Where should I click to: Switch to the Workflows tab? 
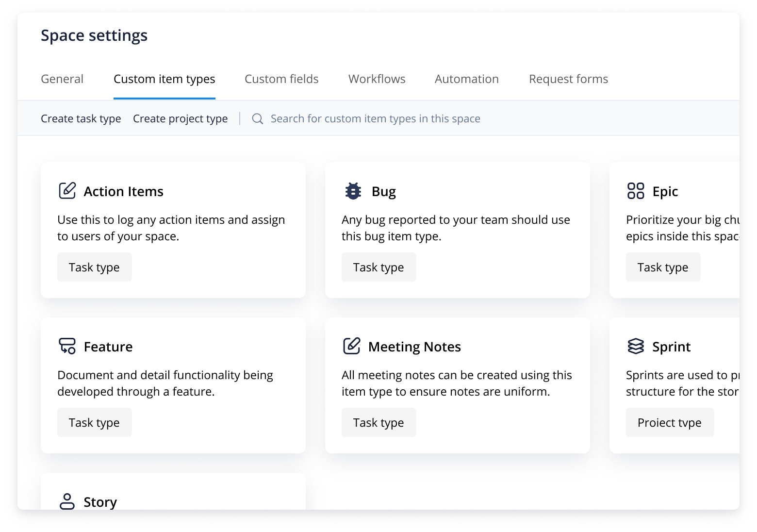click(377, 79)
